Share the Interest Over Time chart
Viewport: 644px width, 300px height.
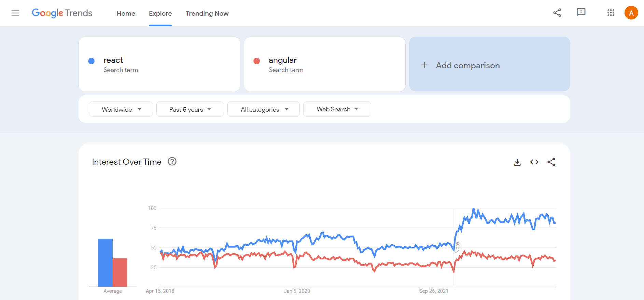[552, 162]
